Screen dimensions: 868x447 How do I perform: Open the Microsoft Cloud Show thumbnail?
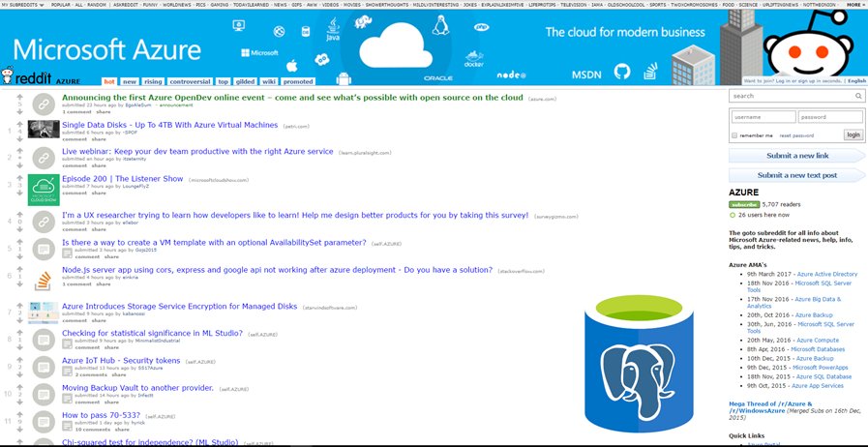pos(44,190)
